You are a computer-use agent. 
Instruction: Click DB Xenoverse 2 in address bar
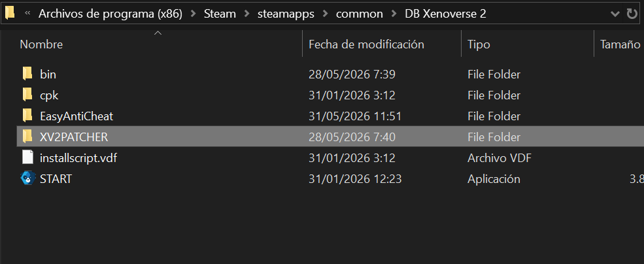[446, 14]
